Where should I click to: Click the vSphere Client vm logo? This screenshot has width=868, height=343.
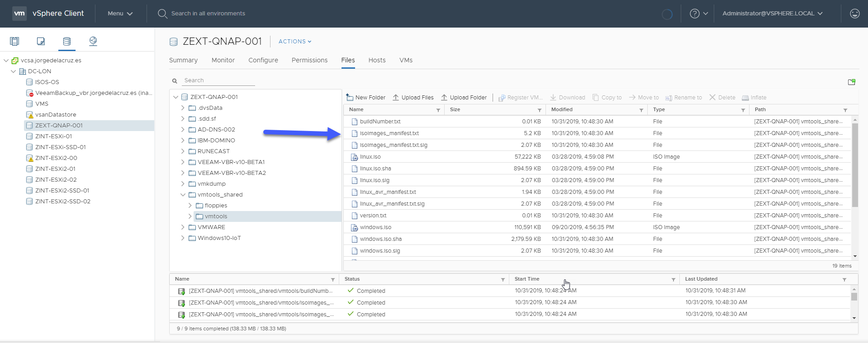(x=19, y=14)
